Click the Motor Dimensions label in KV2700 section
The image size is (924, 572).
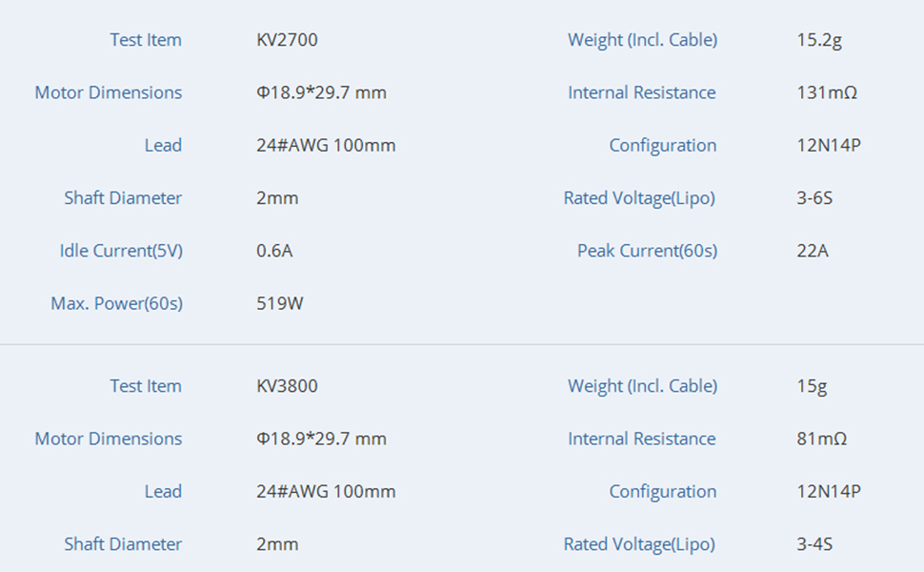109,92
